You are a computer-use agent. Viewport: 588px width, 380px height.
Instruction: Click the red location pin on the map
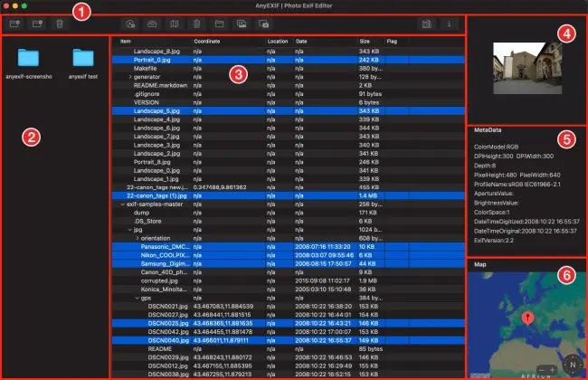click(x=527, y=318)
